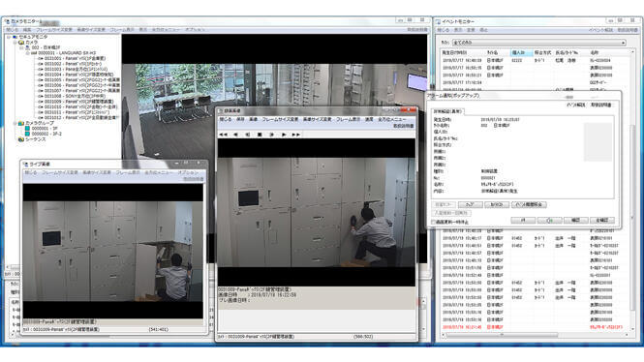Click the fast rewind playback button
The width and height of the screenshot is (644, 362).
224,135
